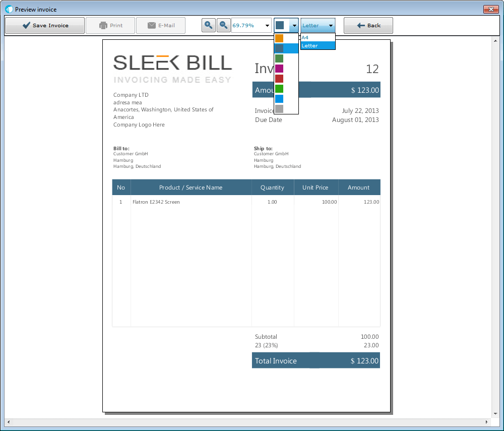
Task: Click the horizontal scrollbar right arrow
Action: coord(486,421)
